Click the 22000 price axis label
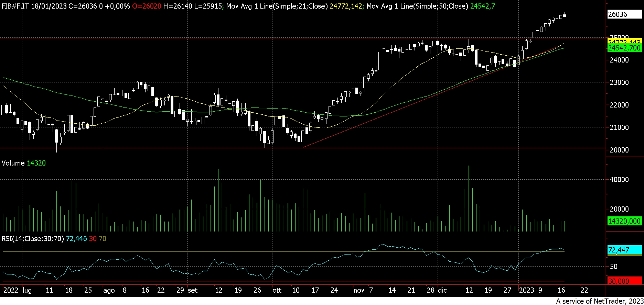644x305 pixels. click(619, 105)
